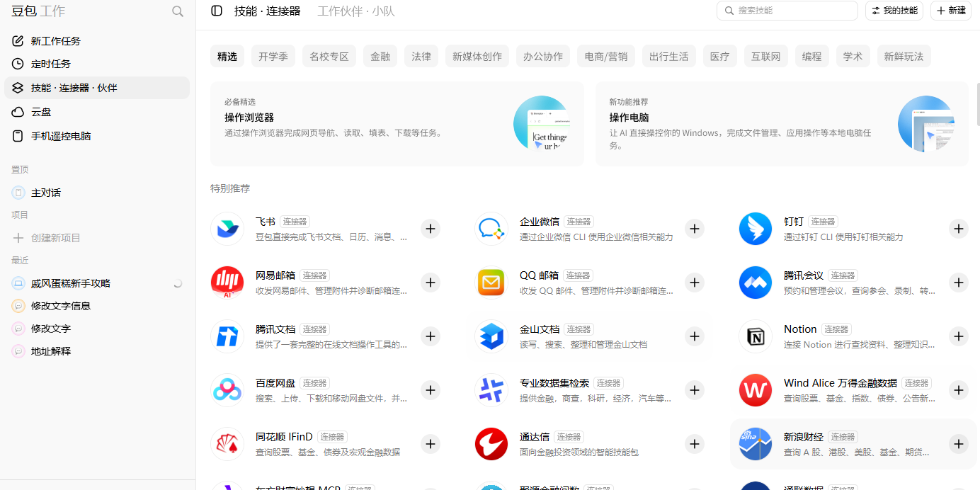Add the QQ 邮箱 connector with plus button
980x490 pixels.
pos(695,283)
